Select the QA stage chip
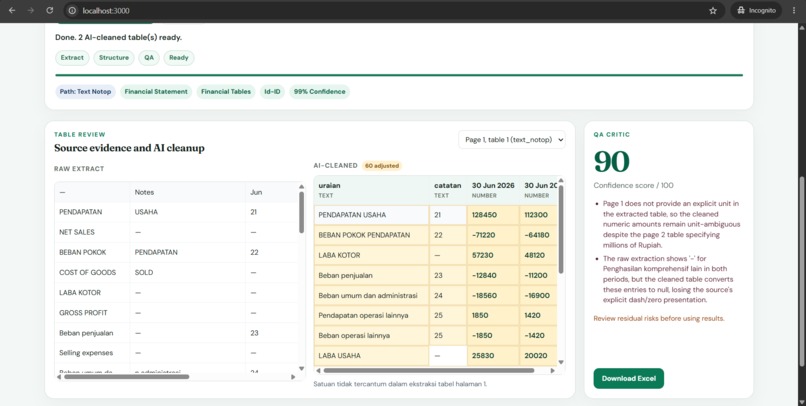The width and height of the screenshot is (806, 406). 149,58
